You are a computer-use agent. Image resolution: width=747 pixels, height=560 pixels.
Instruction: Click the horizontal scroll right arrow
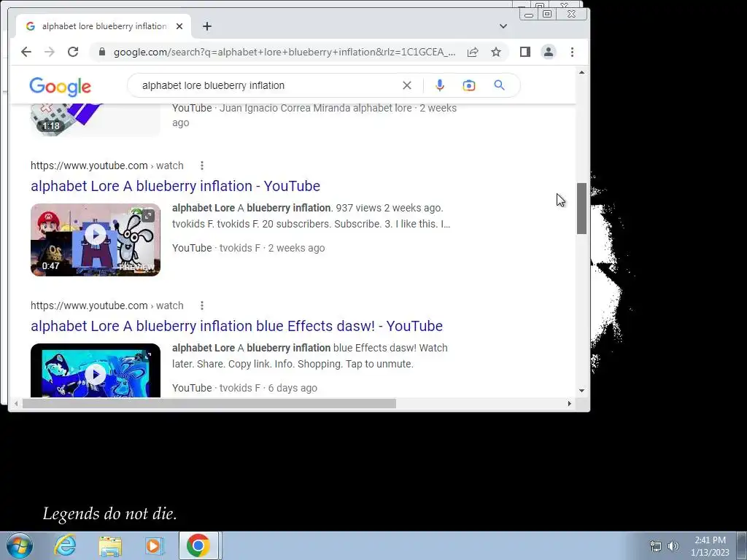tap(569, 403)
